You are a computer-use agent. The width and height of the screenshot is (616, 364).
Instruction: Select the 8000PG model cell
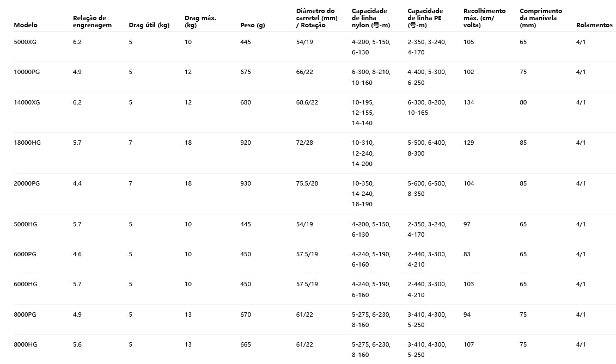click(26, 314)
